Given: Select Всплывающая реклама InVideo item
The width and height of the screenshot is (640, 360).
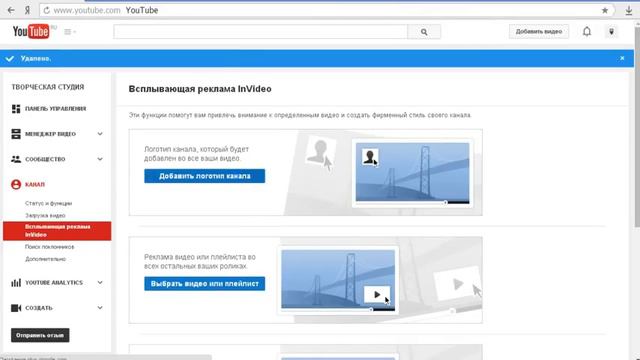Looking at the screenshot, I should click(57, 231).
